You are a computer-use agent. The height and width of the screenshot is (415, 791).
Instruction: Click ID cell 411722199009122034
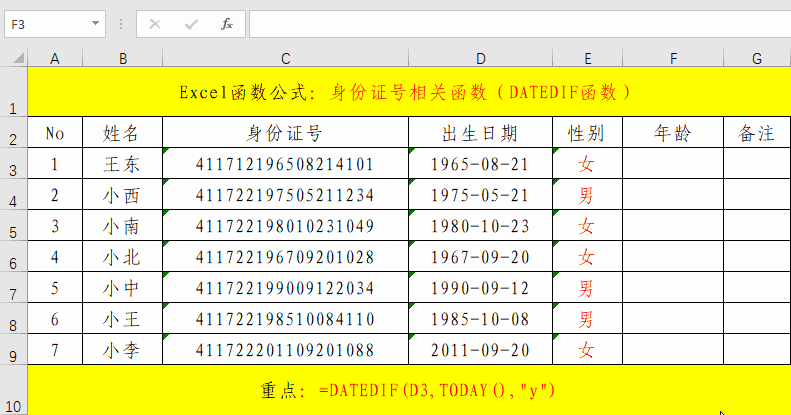286,287
